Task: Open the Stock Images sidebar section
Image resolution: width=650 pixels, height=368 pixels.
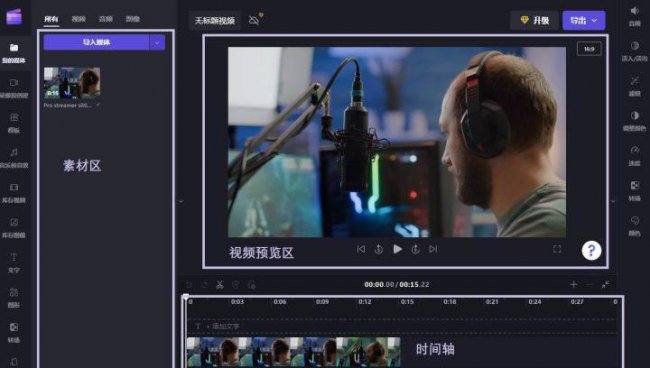Action: point(14,228)
